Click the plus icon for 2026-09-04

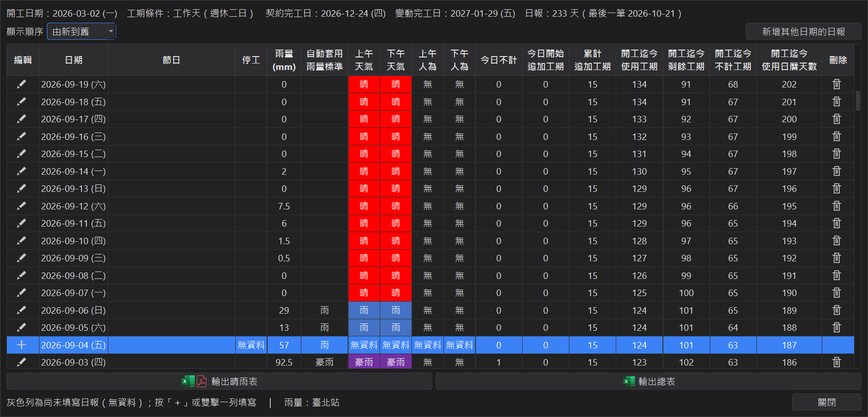tap(22, 345)
